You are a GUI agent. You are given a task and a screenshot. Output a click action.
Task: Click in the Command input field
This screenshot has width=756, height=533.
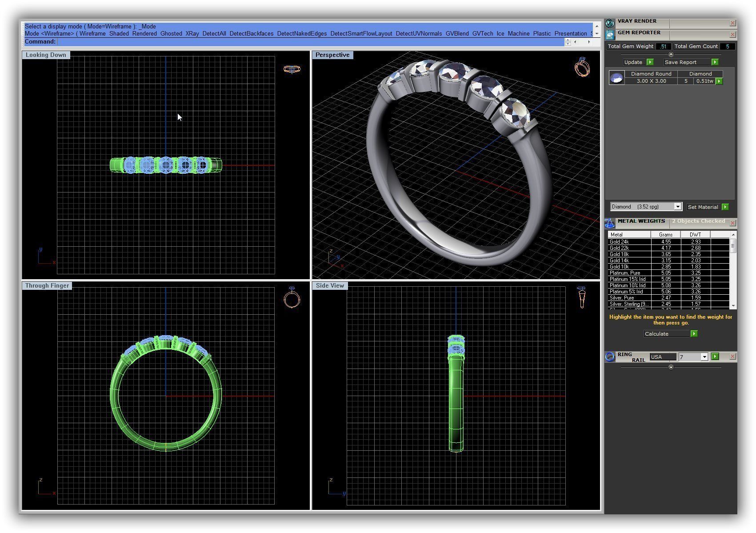(x=311, y=42)
